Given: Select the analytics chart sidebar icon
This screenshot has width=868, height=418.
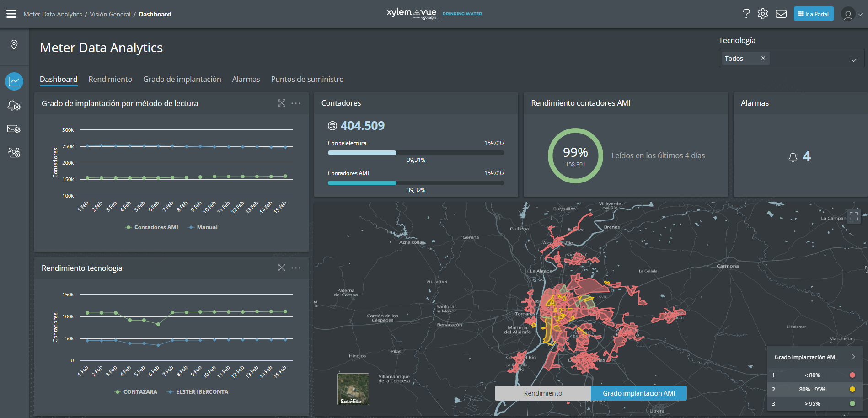Looking at the screenshot, I should point(14,81).
